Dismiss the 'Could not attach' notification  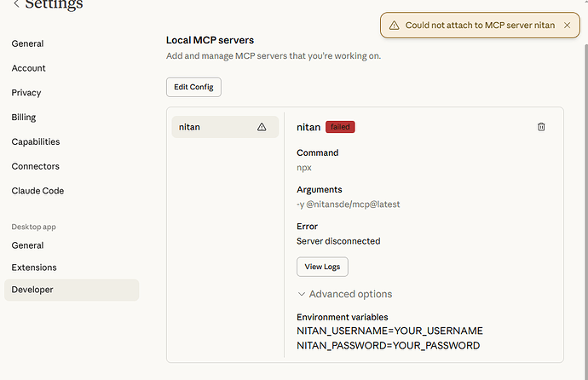click(x=567, y=26)
